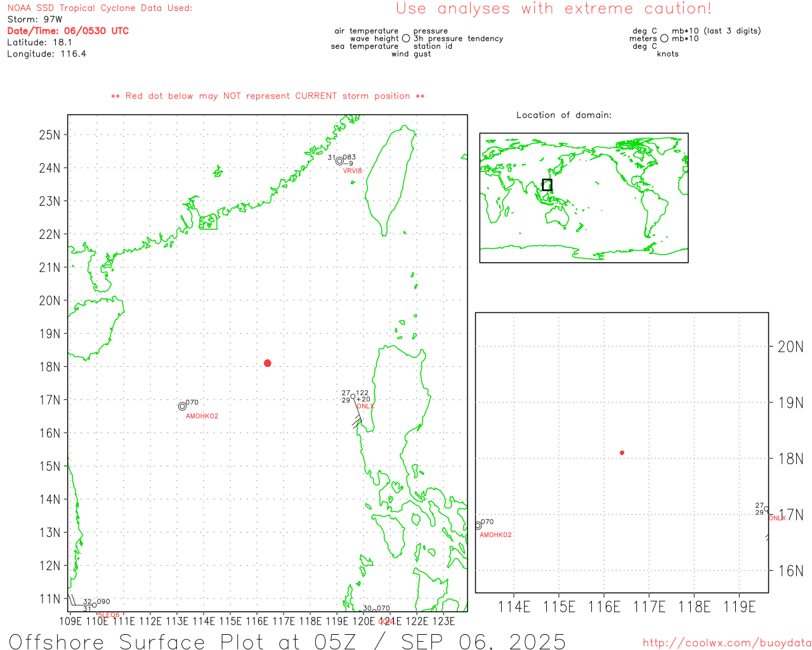Click red 'AMOHK02' label in zoomed inset
The image size is (812, 650).
(x=495, y=535)
